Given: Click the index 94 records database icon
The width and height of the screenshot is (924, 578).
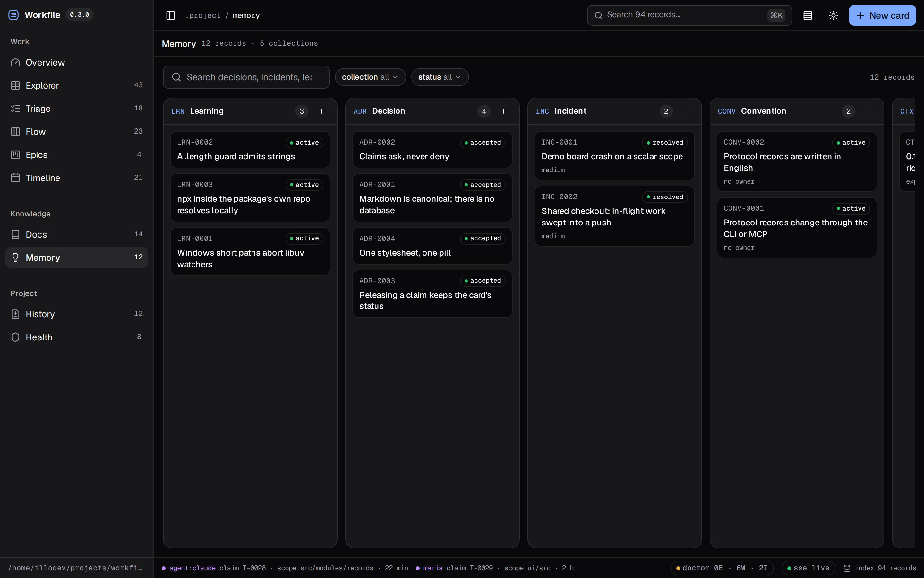Looking at the screenshot, I should coord(846,568).
